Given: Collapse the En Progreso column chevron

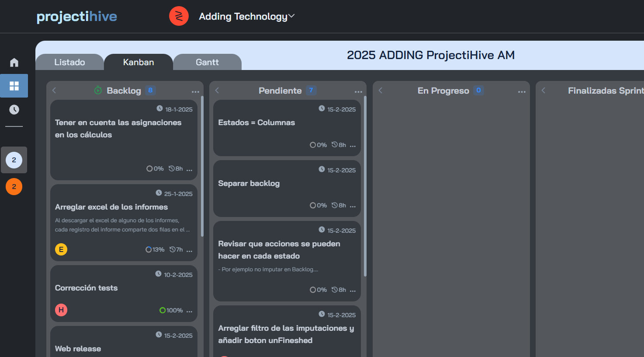Looking at the screenshot, I should tap(381, 91).
